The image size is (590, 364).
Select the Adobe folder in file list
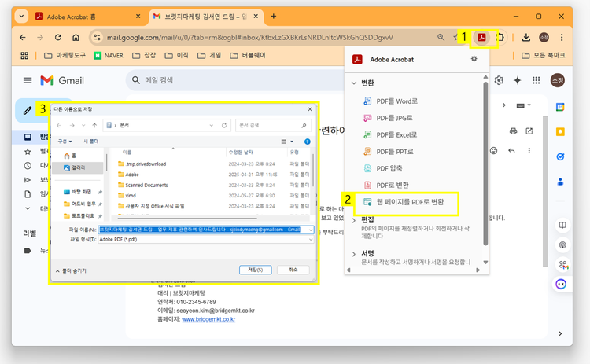pyautogui.click(x=131, y=175)
